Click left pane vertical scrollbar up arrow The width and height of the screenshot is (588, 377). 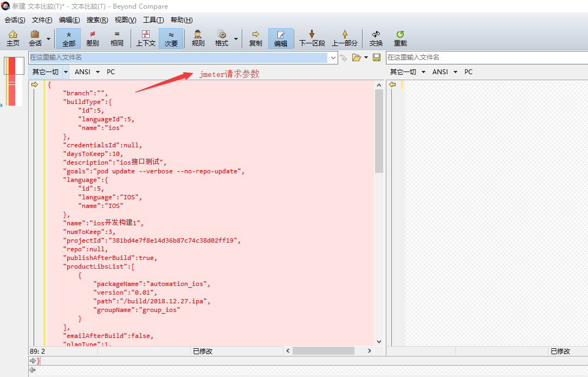[379, 85]
